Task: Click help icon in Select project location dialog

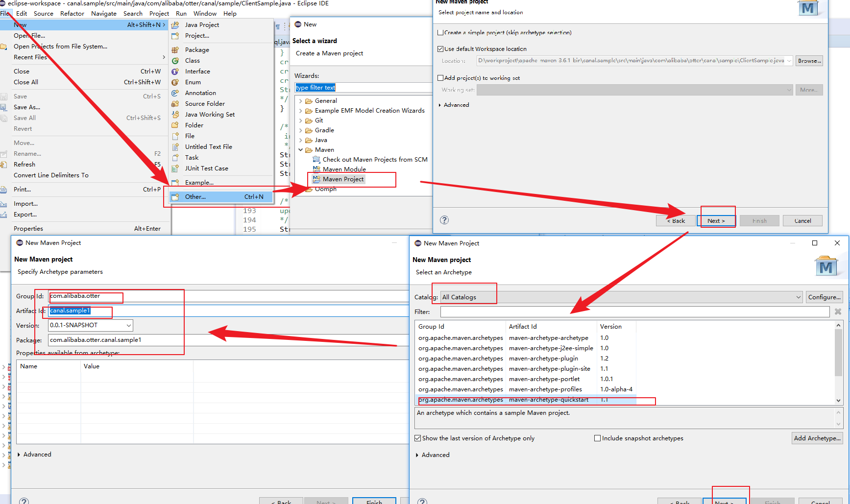Action: click(x=444, y=220)
